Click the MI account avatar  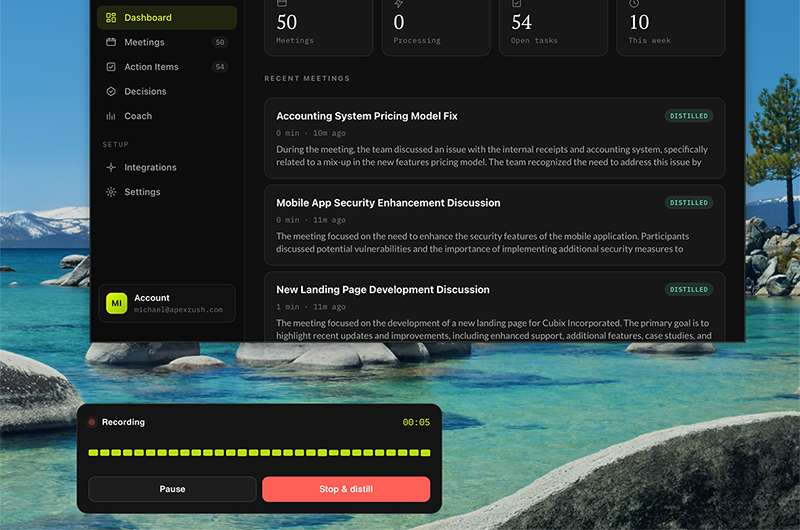[116, 304]
